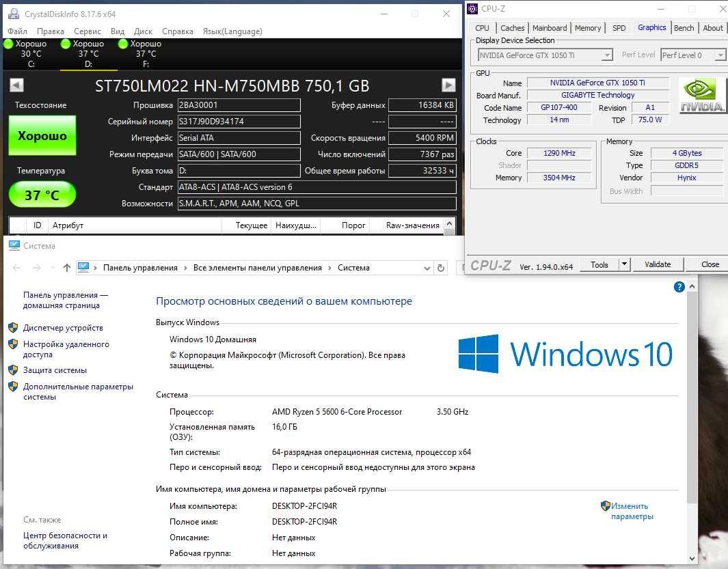Expand the breadcrumb chevron before Система
Image resolution: width=728 pixels, height=569 pixels.
330,268
